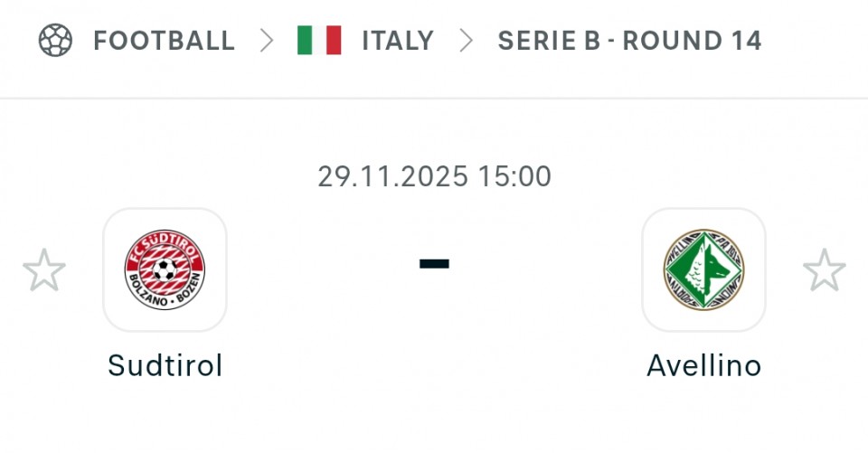Click the football sport icon in breadcrumb

pyautogui.click(x=55, y=41)
